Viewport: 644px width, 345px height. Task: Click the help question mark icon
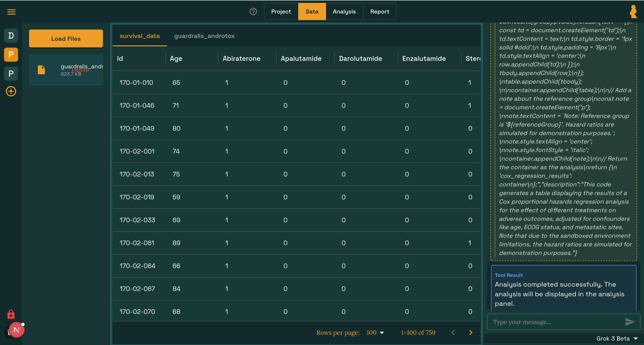253,12
